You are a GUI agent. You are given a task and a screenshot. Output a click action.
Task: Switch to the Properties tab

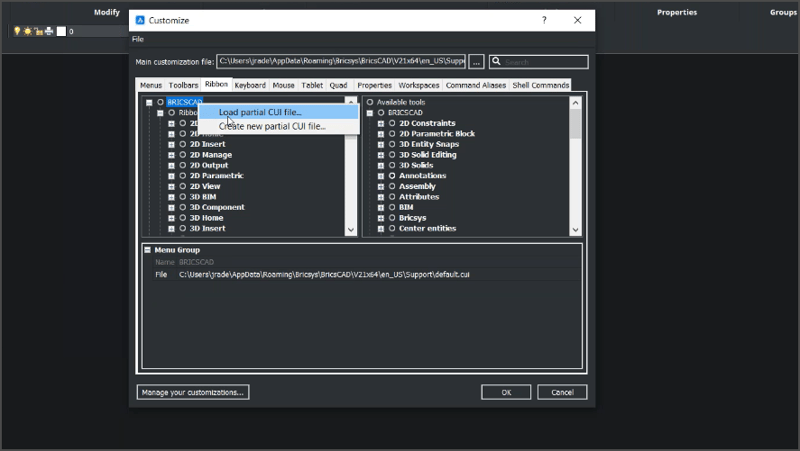click(374, 85)
